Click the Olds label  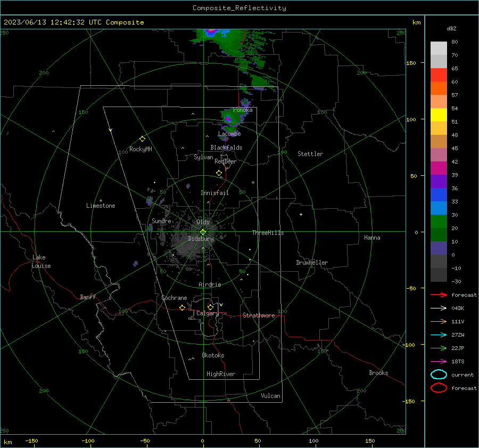click(203, 222)
